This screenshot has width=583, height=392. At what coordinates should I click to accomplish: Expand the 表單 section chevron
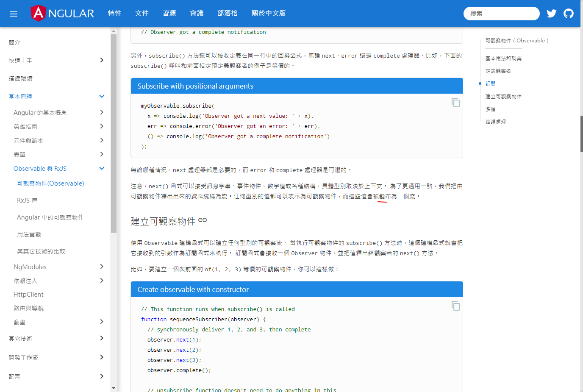point(101,154)
